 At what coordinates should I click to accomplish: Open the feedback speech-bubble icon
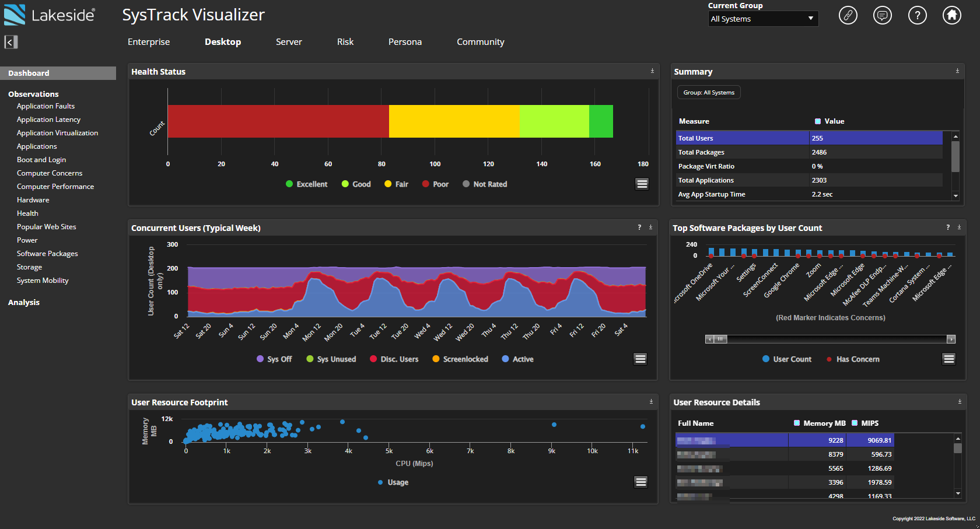[x=883, y=15]
